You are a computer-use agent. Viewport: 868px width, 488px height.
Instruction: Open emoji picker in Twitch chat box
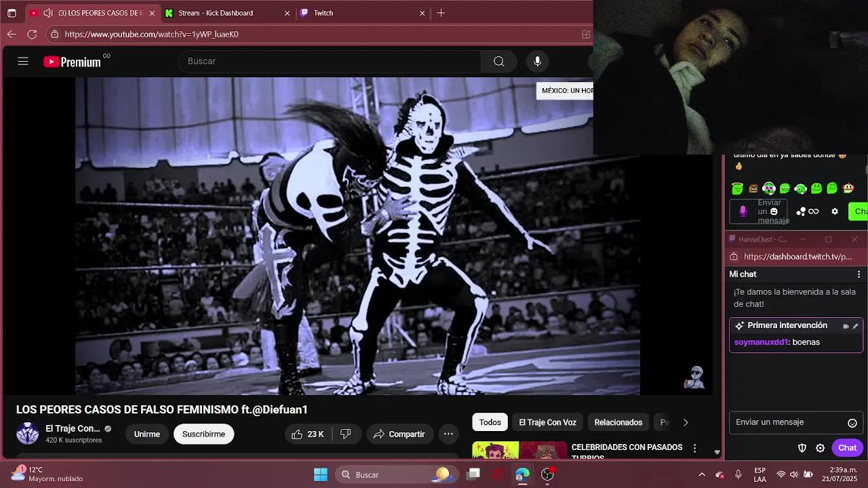[x=852, y=423]
